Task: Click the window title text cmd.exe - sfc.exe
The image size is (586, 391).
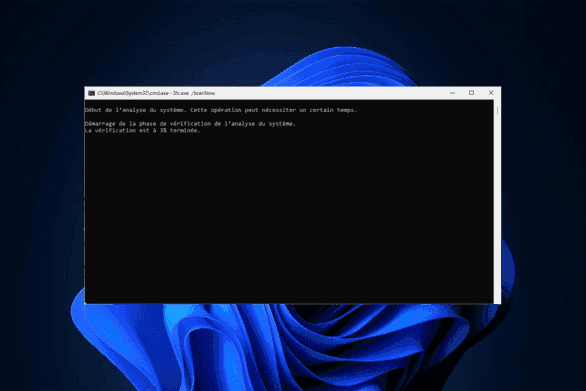Action: (x=156, y=93)
